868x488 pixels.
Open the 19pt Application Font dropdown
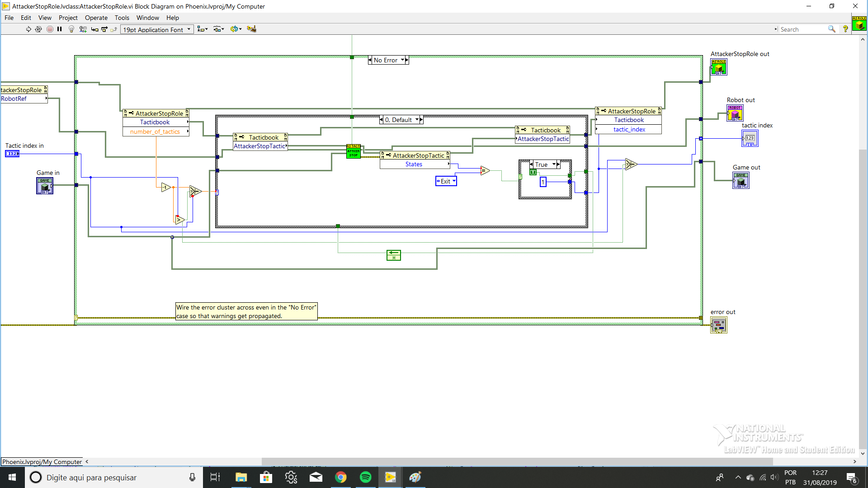(157, 30)
